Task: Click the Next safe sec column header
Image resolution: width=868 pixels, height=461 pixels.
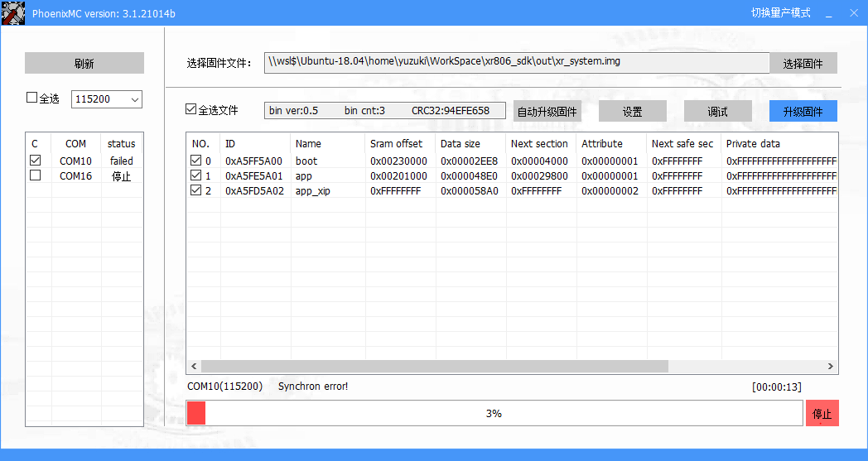Action: 683,144
